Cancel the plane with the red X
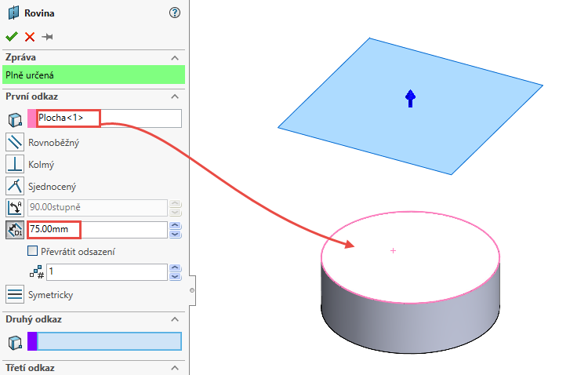 click(30, 37)
